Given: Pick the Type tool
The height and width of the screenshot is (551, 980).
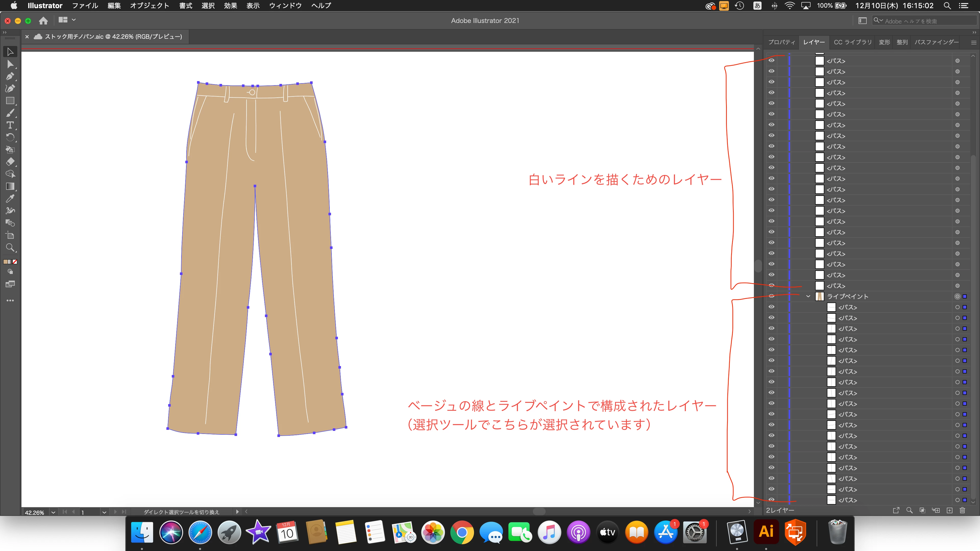Looking at the screenshot, I should point(10,125).
